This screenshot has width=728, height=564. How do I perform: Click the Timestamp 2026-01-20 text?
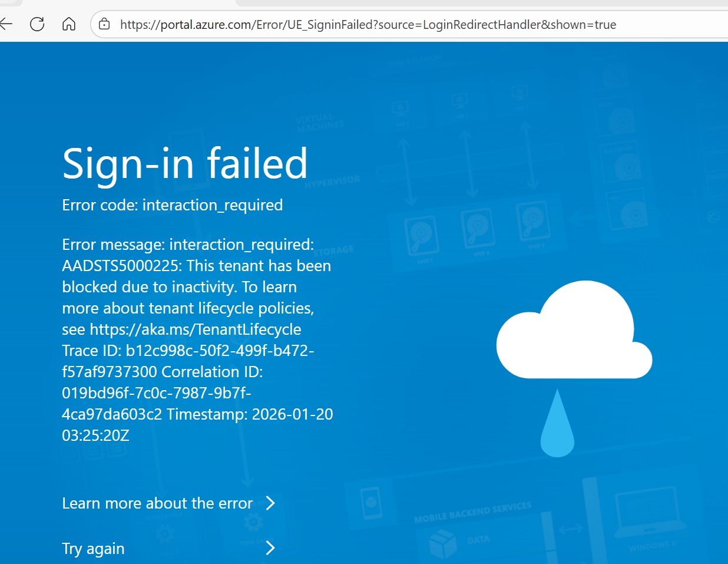[250, 414]
